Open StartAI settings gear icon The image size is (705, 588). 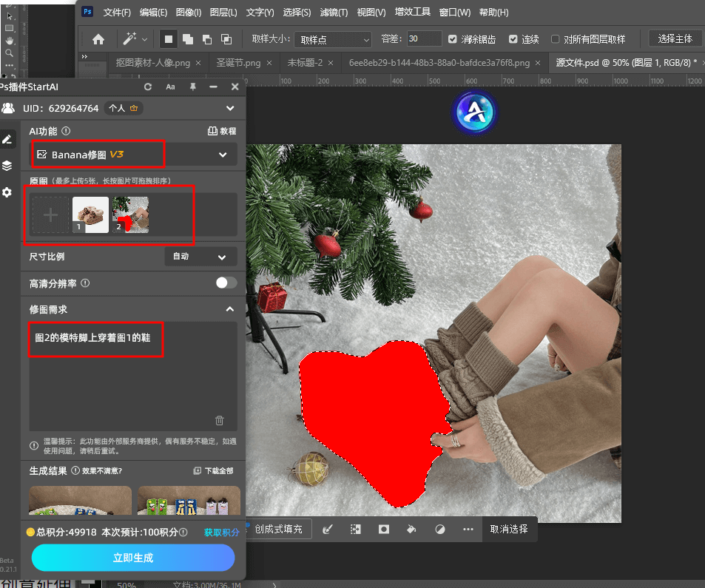point(7,192)
